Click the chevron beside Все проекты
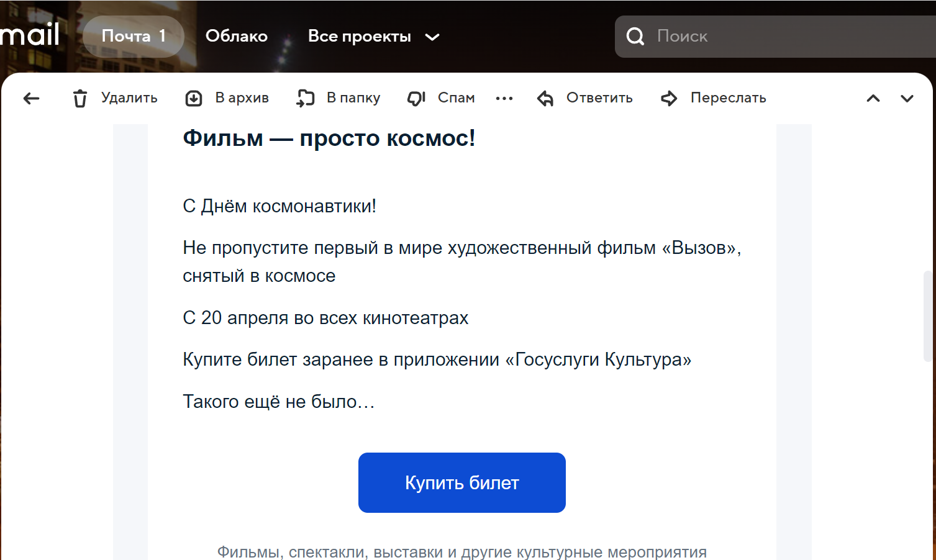This screenshot has height=560, width=936. click(432, 37)
